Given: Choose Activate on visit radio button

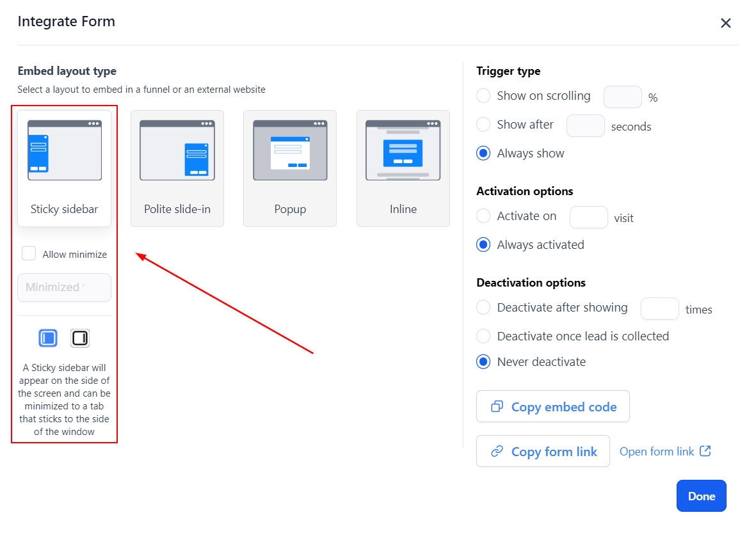Looking at the screenshot, I should tap(483, 216).
